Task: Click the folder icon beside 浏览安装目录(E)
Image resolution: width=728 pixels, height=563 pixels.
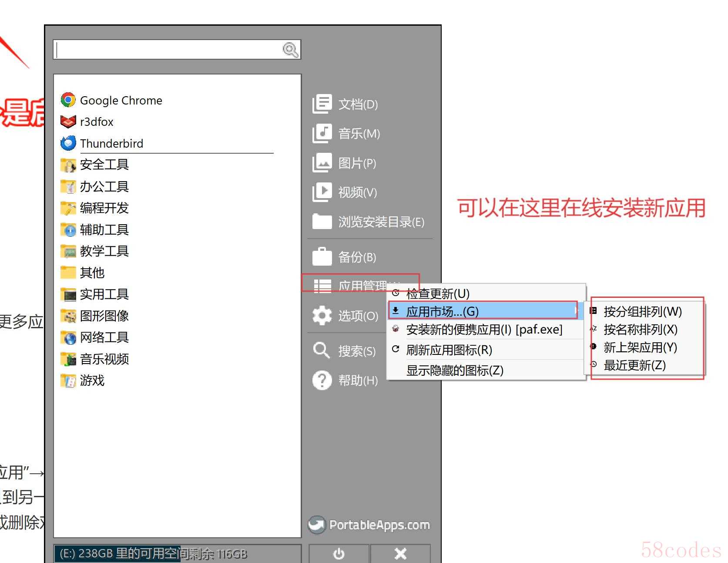Action: pos(322,221)
